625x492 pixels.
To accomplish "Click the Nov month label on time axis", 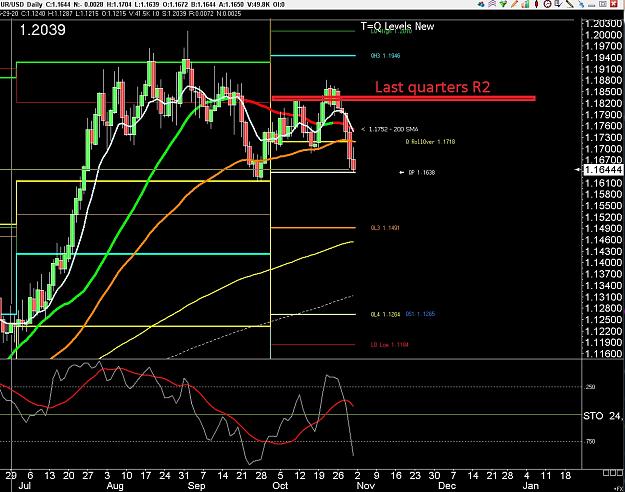I will 366,486.
